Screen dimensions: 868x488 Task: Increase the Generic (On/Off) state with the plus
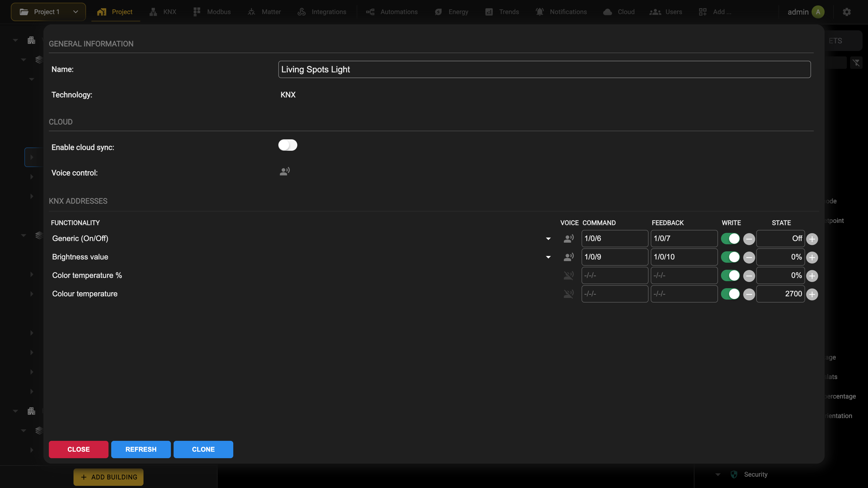(812, 239)
